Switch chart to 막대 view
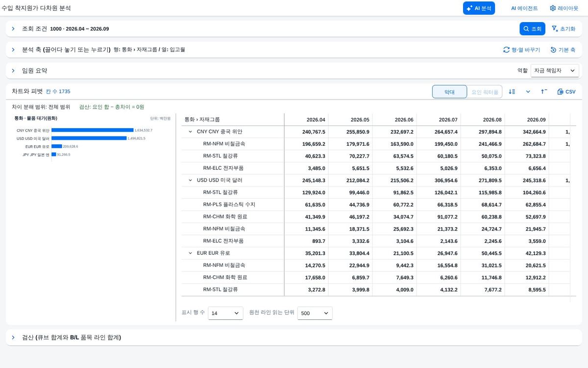The height and width of the screenshot is (368, 588). click(449, 92)
